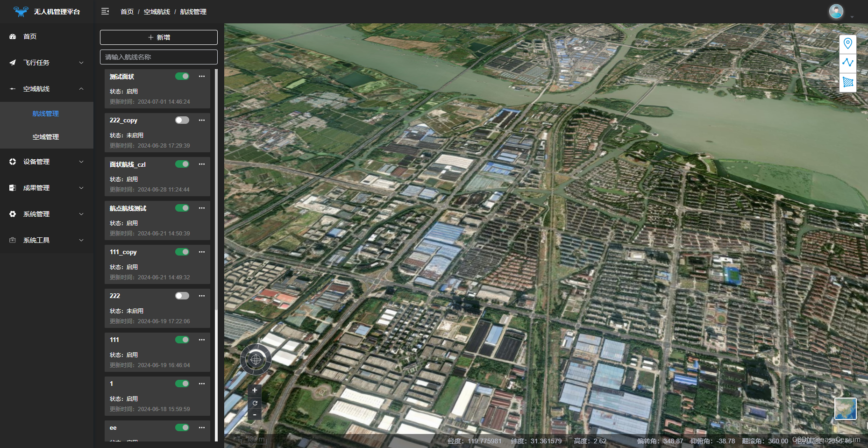The image size is (868, 448).
Task: Open more options for 面状航线_czl route
Action: click(x=202, y=164)
